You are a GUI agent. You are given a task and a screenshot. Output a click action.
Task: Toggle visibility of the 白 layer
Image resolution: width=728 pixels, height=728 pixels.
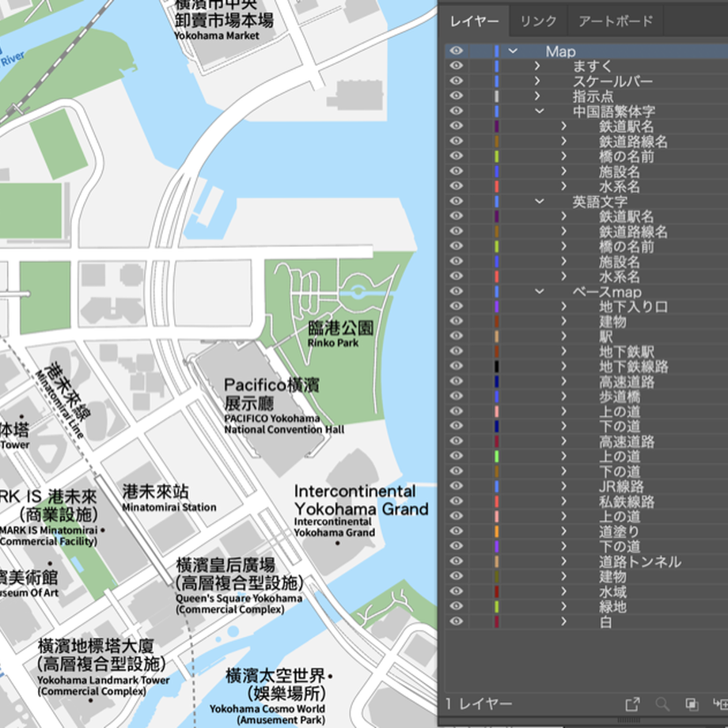457,621
